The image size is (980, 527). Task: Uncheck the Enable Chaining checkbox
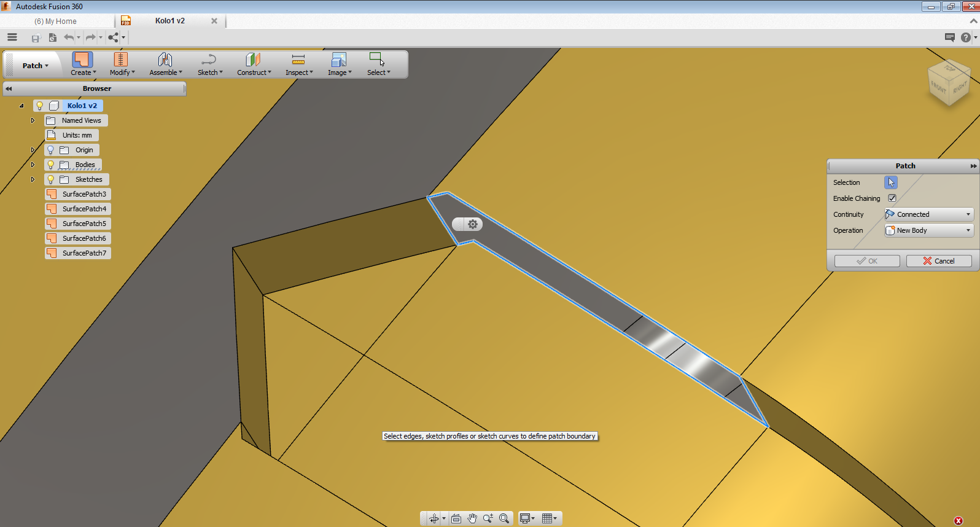pyautogui.click(x=892, y=198)
